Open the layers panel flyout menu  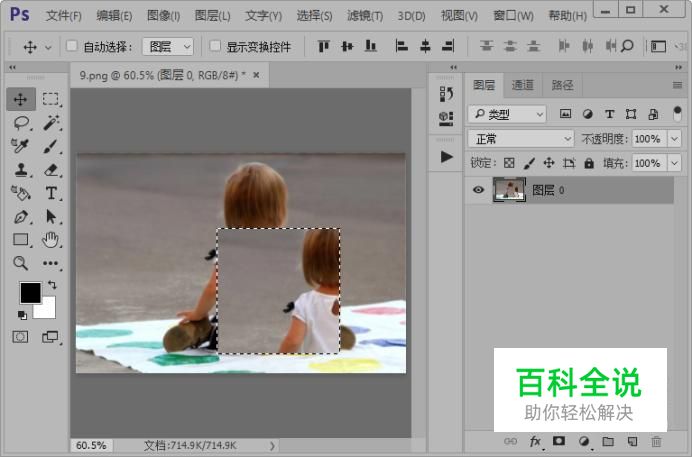click(677, 85)
